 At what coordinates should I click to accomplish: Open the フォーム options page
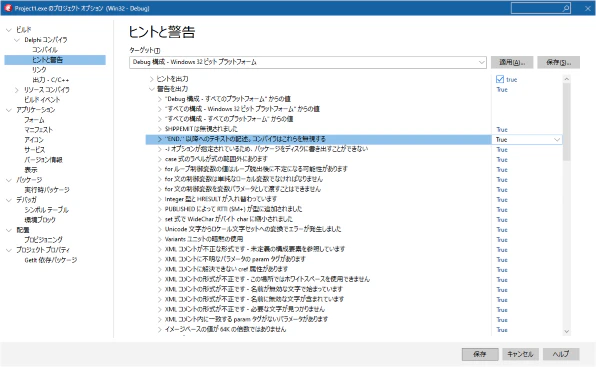point(34,120)
